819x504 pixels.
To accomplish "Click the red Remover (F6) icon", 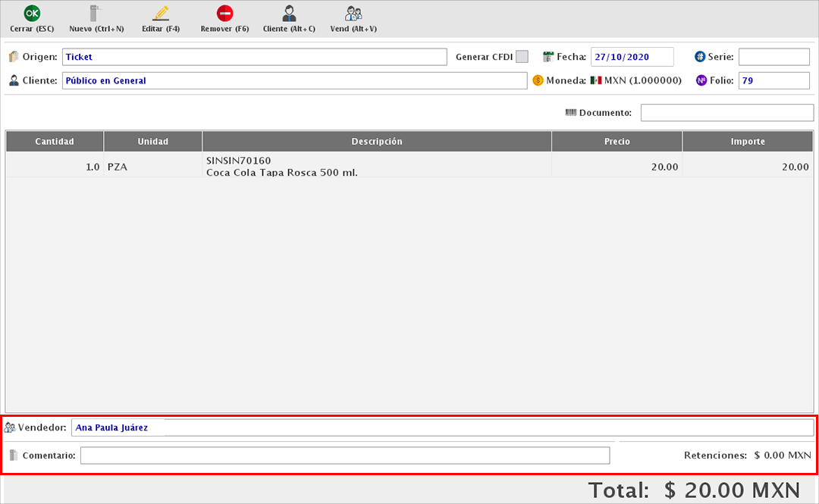I will tap(224, 14).
